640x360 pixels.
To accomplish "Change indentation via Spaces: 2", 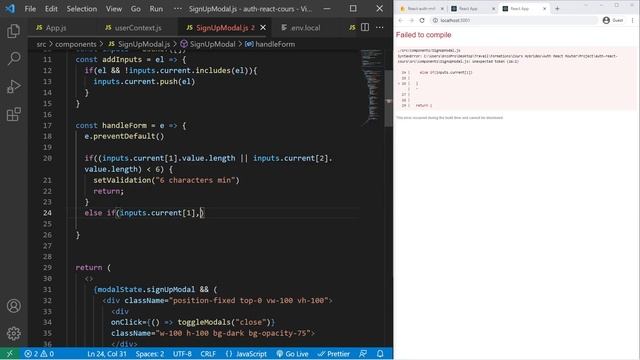I will [x=150, y=354].
